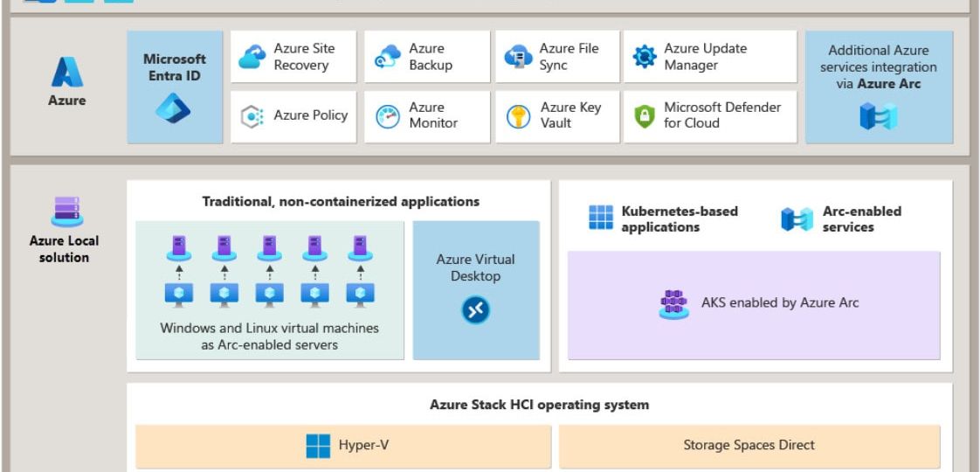Click the Windows and Linux virtual machines label
Screen dimensions: 980x472
[x=270, y=336]
